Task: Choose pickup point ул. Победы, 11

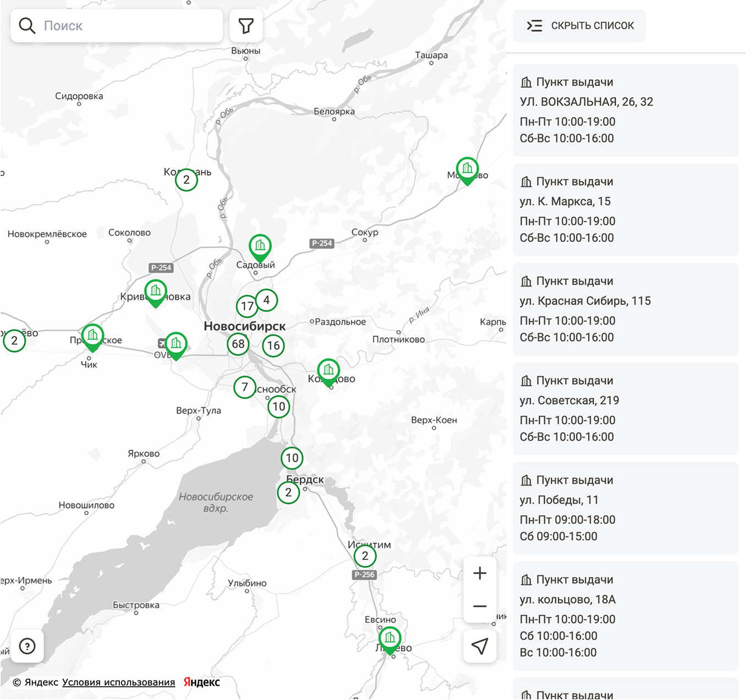Action: pos(626,508)
